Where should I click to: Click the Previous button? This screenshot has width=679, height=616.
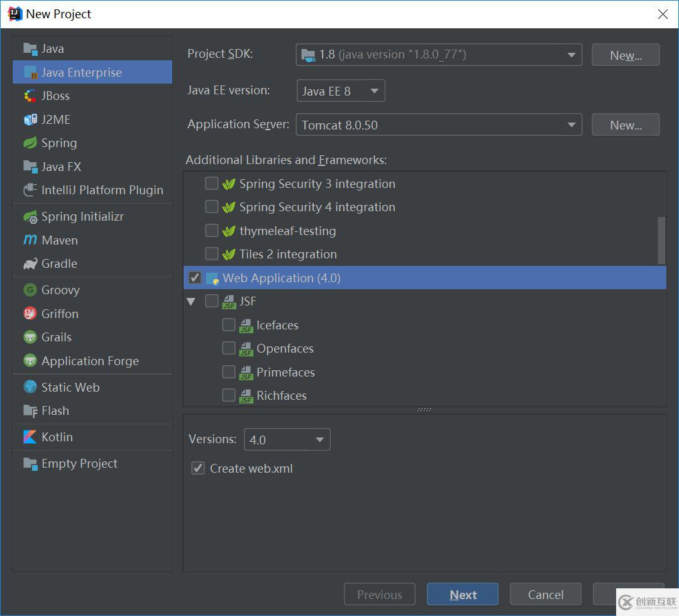380,595
